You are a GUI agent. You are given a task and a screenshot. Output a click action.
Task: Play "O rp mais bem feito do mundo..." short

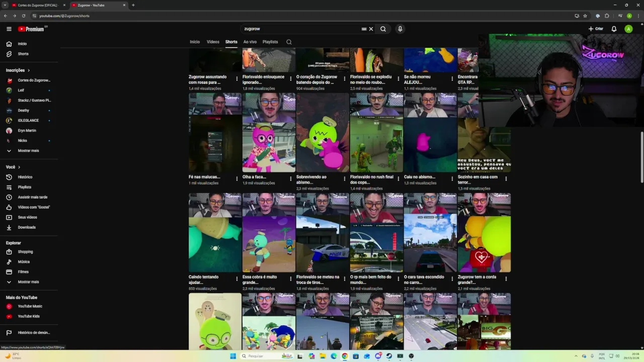376,233
